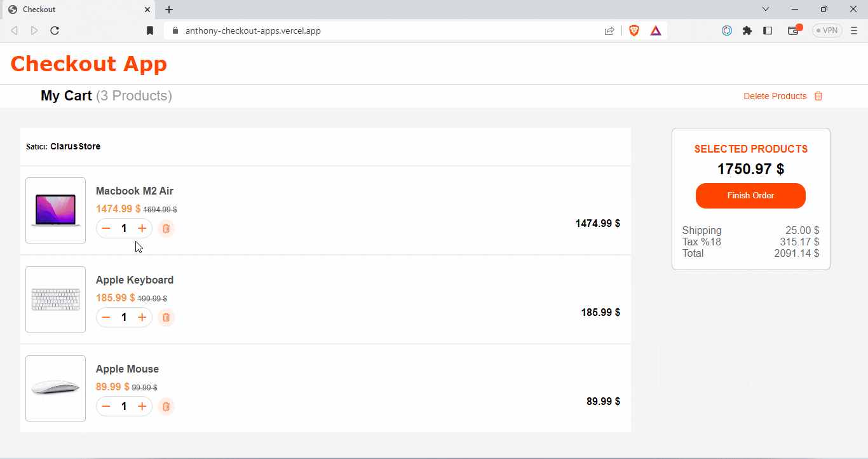Click the Delete Products link
This screenshot has width=868, height=459.
(x=775, y=96)
